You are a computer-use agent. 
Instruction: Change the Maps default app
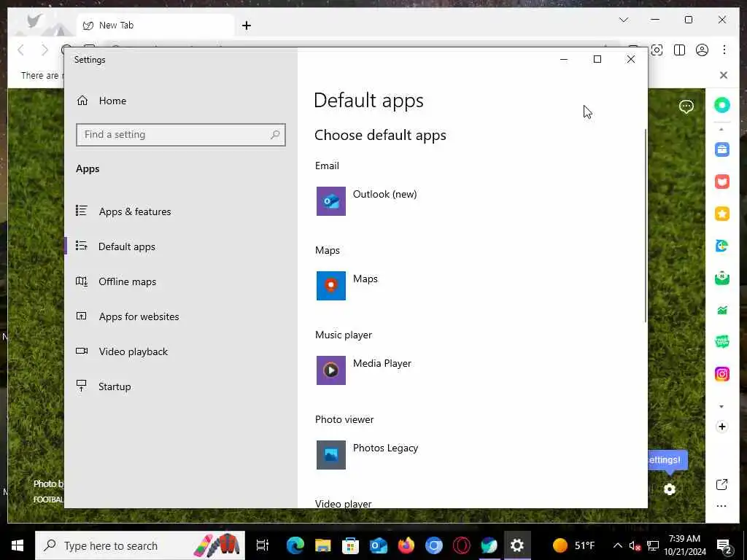click(x=347, y=286)
